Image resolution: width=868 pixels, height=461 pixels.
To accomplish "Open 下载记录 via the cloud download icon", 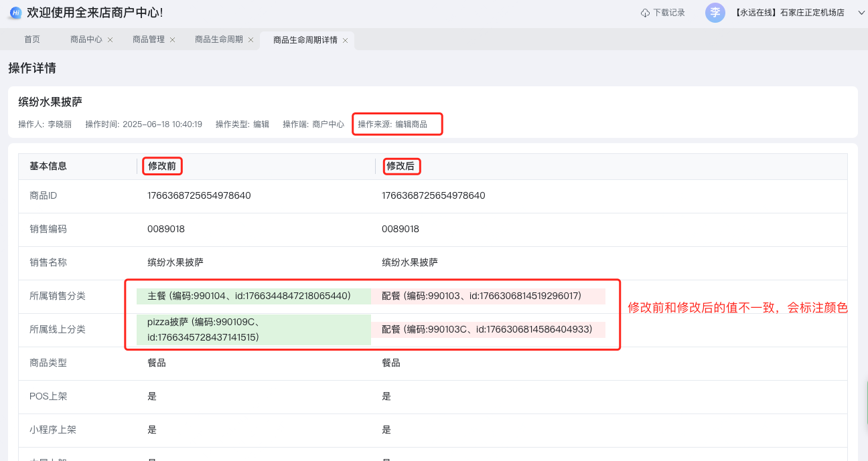I will tap(646, 13).
